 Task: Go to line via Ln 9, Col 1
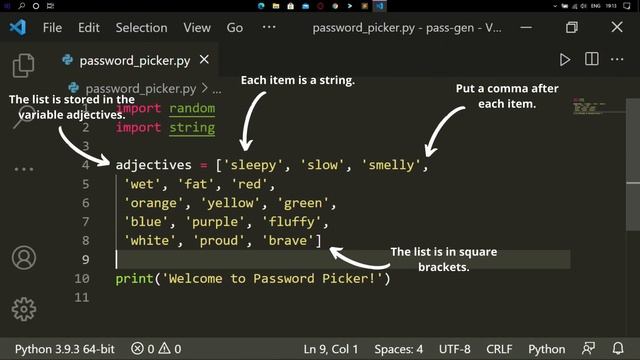click(331, 349)
